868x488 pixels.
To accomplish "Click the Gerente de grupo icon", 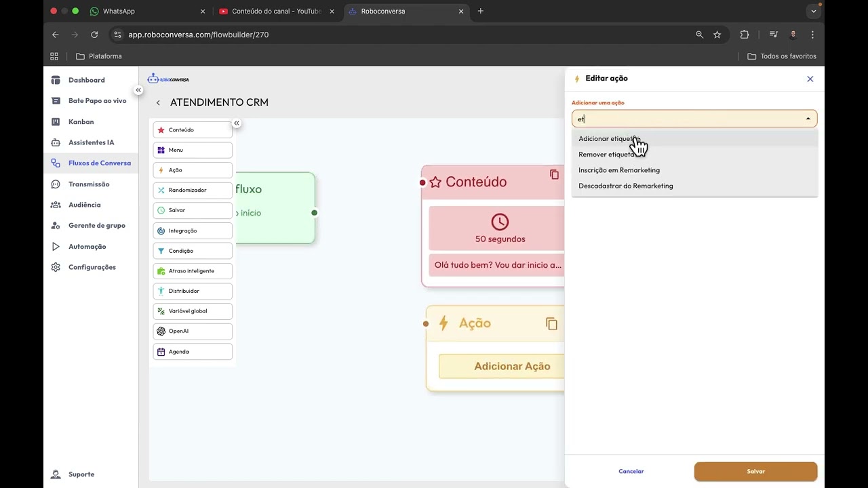I will 56,226.
